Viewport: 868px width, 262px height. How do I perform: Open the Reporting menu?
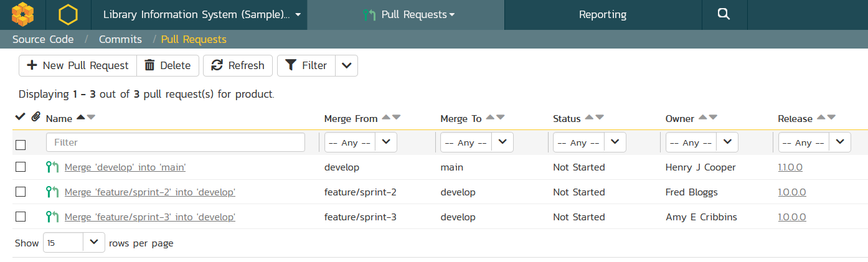[x=602, y=14]
